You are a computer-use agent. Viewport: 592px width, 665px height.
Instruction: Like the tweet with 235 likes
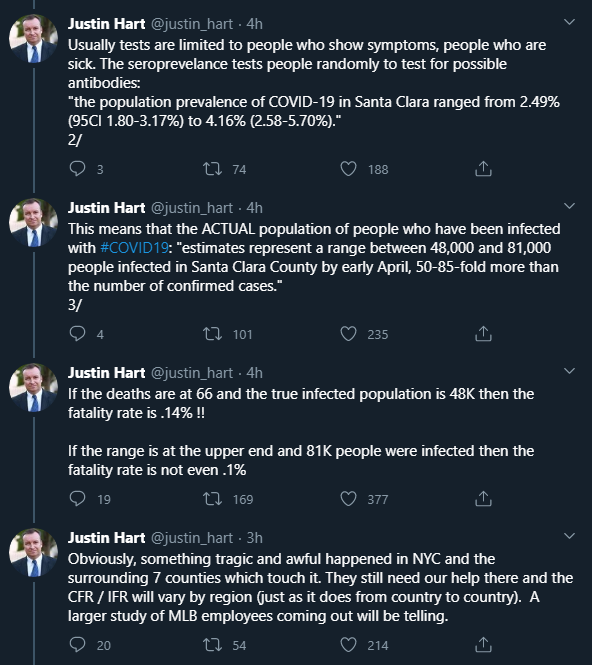[348, 334]
